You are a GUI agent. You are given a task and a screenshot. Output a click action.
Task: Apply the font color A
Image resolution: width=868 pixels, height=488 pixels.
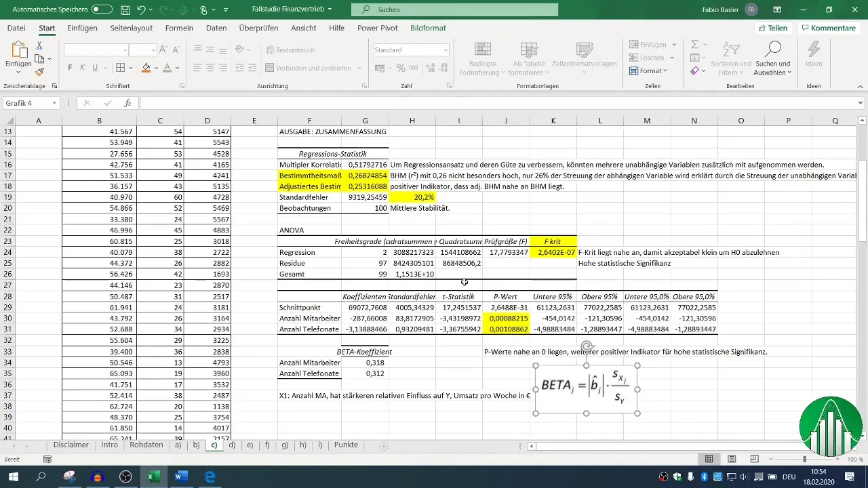pos(166,68)
